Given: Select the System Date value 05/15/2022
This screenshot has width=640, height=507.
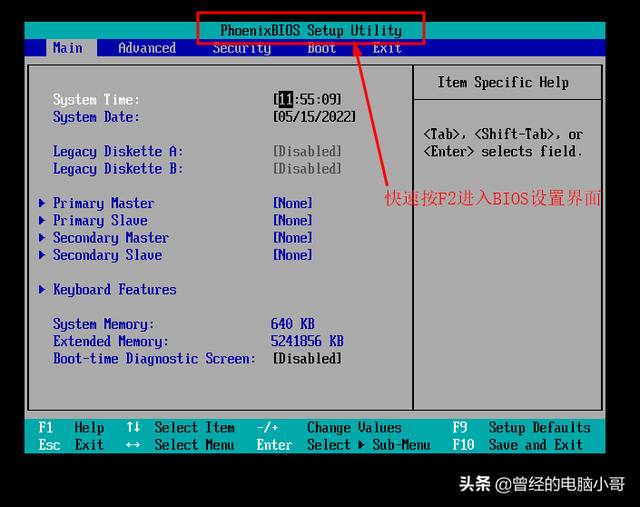Looking at the screenshot, I should click(314, 117).
